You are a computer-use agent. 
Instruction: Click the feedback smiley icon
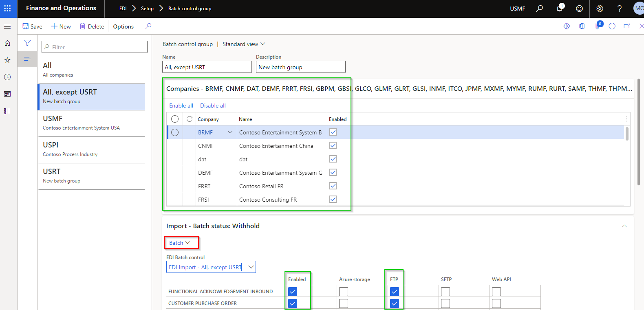[579, 8]
